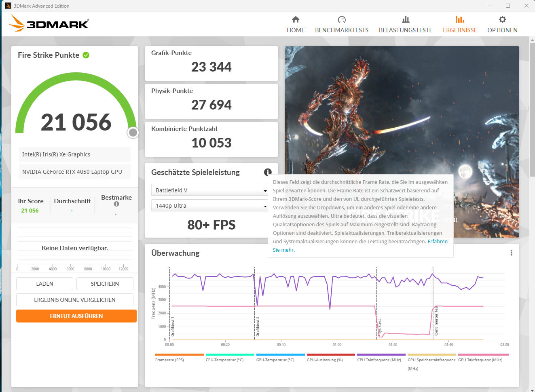535x392 pixels.
Task: Open the 1440p Ultra resolution dropdown
Action: click(210, 206)
